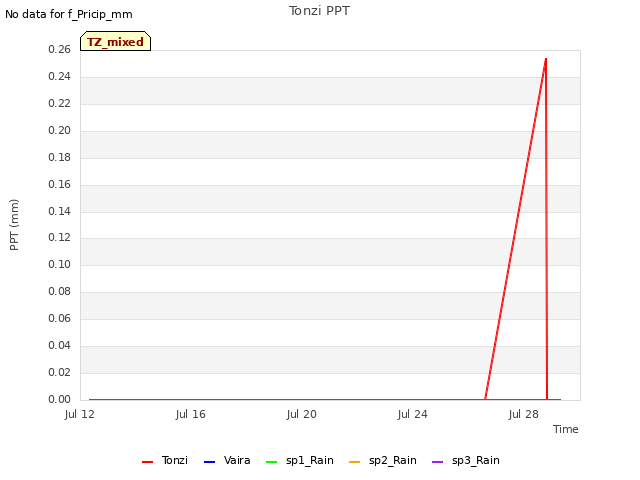Screen dimensions: 640x480
Task: Click the Jul 12 x-axis label
Action: (x=80, y=414)
